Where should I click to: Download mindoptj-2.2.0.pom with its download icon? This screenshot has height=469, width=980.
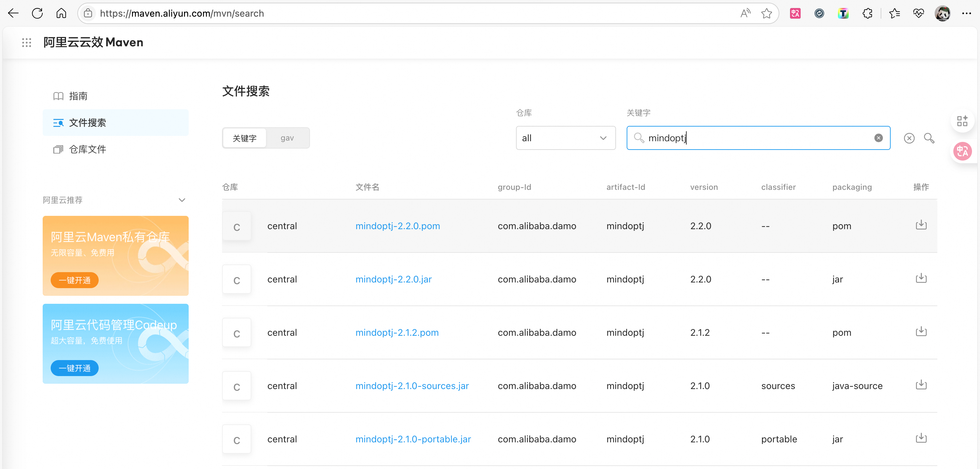click(x=921, y=225)
